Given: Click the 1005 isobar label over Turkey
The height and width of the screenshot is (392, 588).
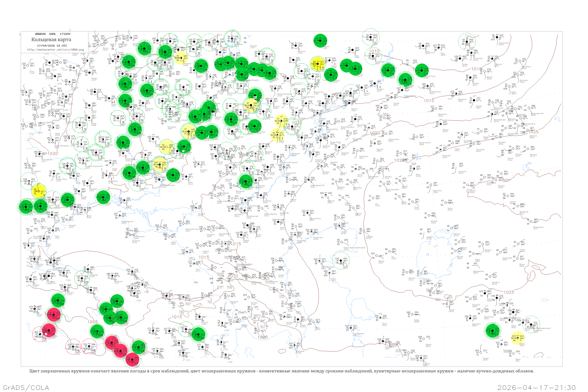Looking at the screenshot, I should coord(93,322).
